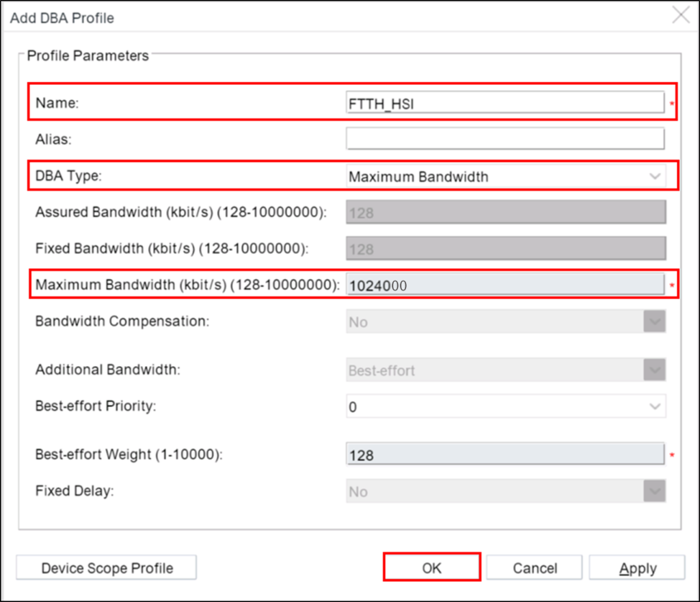Click the Profile Parameters group label
The height and width of the screenshot is (602, 700).
(85, 55)
